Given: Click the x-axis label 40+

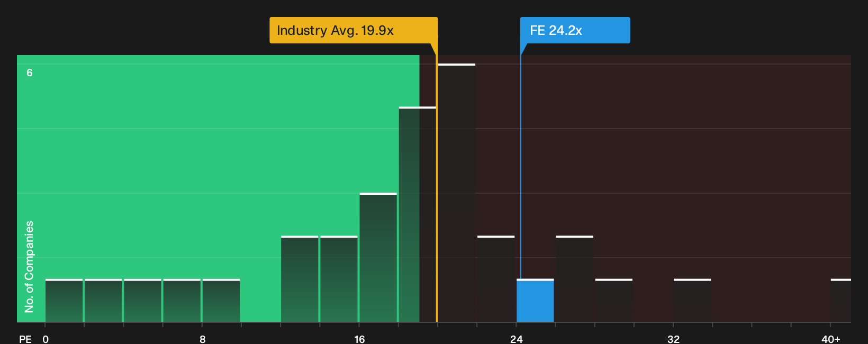Looking at the screenshot, I should pyautogui.click(x=830, y=339).
